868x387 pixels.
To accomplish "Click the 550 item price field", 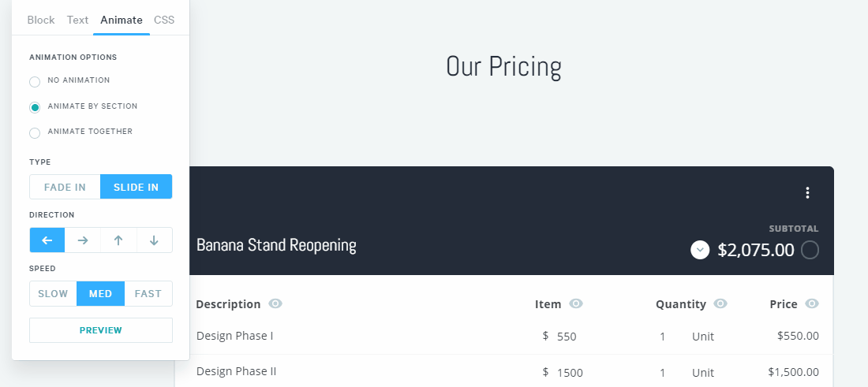I will click(x=567, y=336).
